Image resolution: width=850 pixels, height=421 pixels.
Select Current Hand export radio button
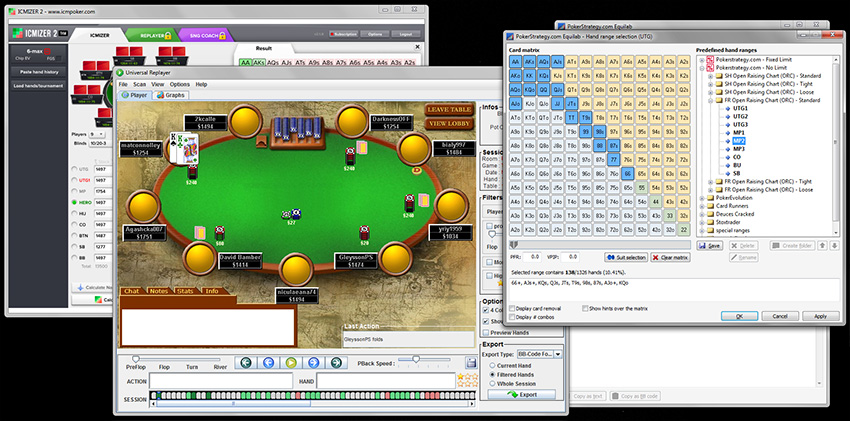(x=492, y=366)
